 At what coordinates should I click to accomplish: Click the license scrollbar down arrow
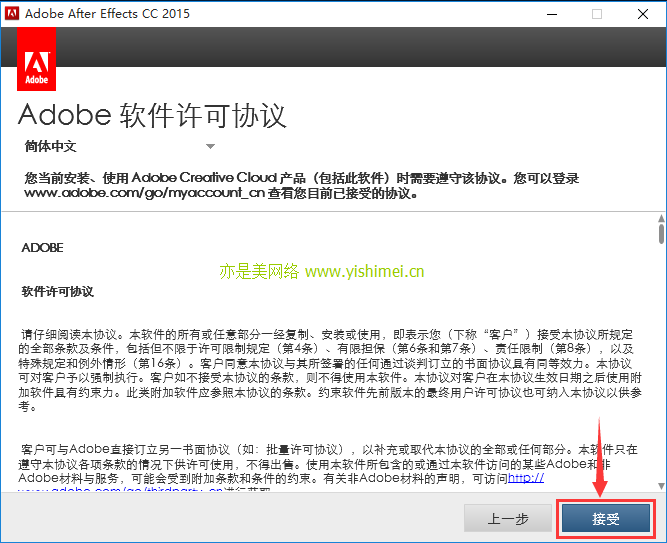pyautogui.click(x=661, y=486)
